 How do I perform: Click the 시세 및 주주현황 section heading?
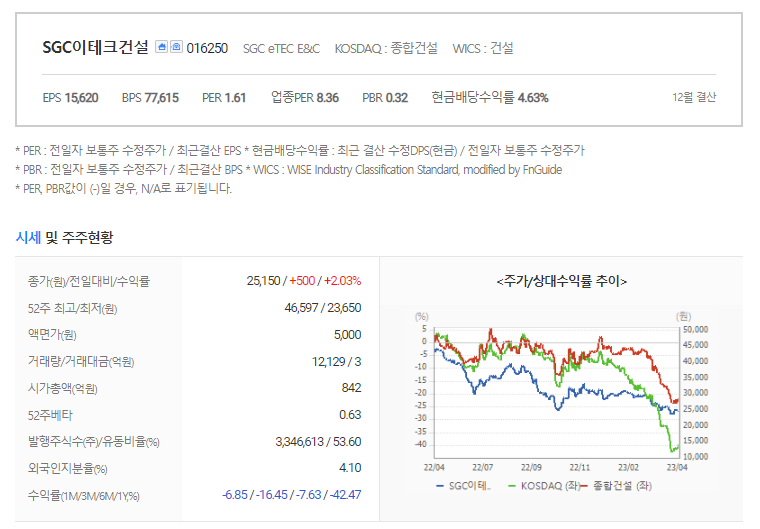click(x=64, y=238)
